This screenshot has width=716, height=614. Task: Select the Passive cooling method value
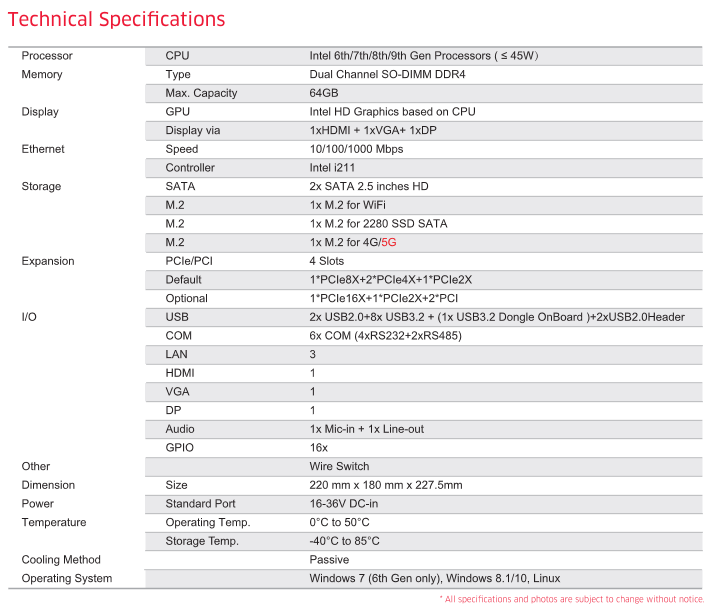click(329, 560)
